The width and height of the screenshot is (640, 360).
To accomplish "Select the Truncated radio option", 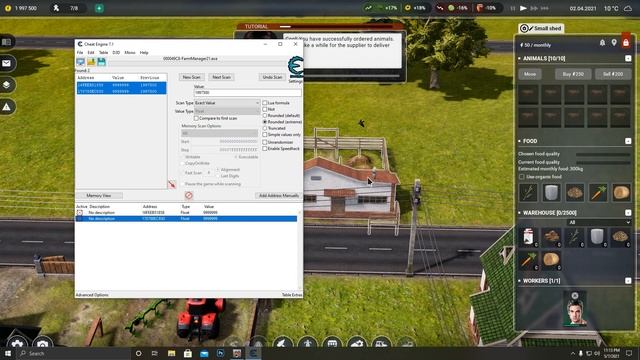I will tap(264, 128).
